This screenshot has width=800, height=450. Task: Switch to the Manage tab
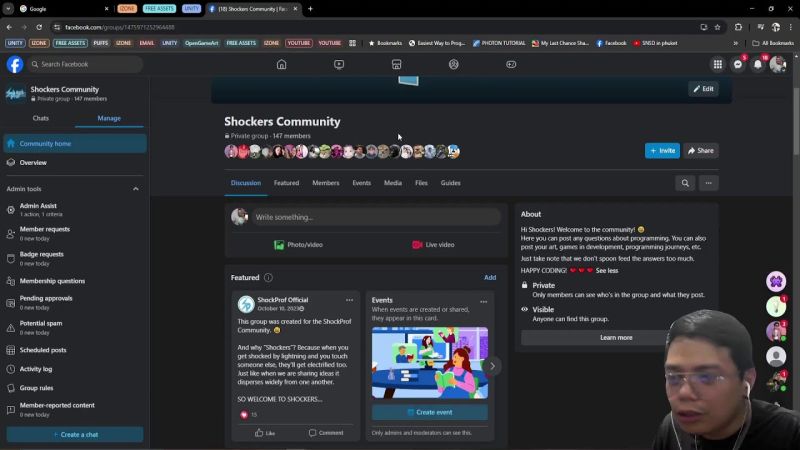tap(109, 118)
